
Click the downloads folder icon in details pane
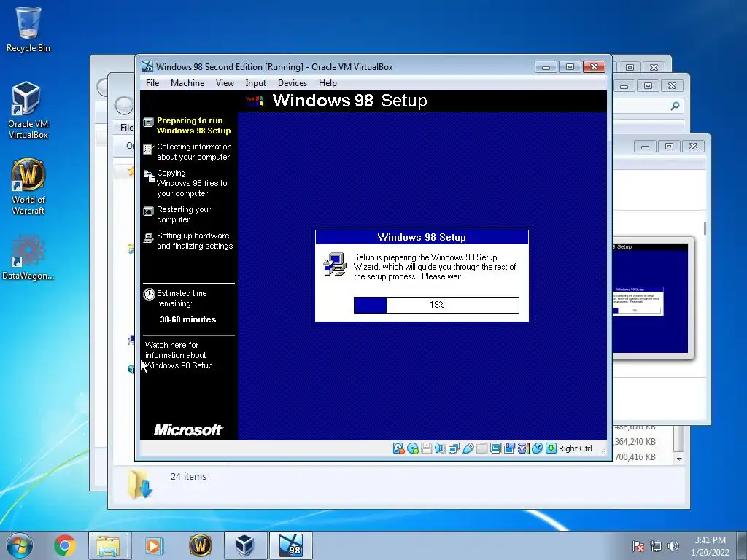tap(139, 484)
